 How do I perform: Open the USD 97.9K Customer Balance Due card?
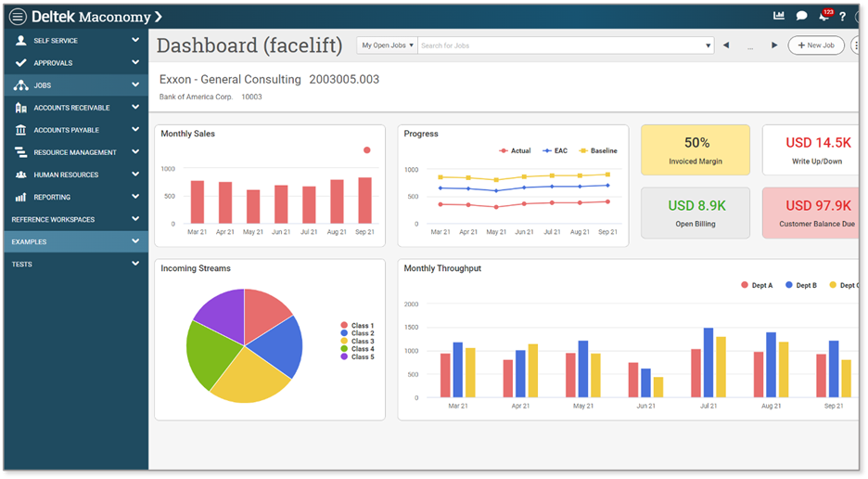(811, 213)
